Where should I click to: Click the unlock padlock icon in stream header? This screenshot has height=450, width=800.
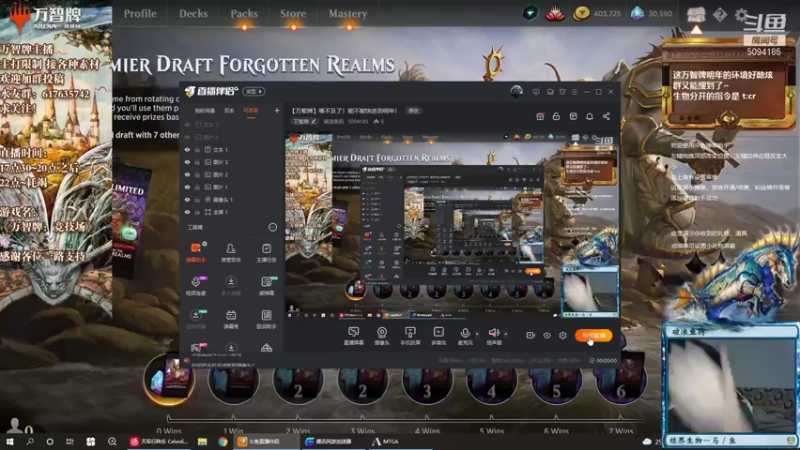click(556, 116)
